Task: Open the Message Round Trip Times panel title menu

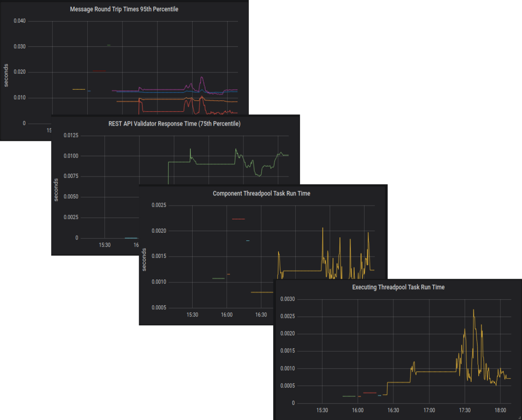Action: click(124, 9)
